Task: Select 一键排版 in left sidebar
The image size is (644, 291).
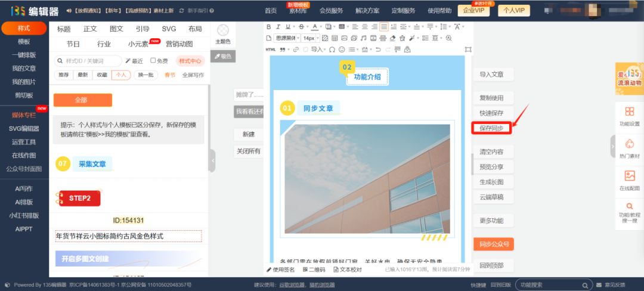Action: point(24,55)
